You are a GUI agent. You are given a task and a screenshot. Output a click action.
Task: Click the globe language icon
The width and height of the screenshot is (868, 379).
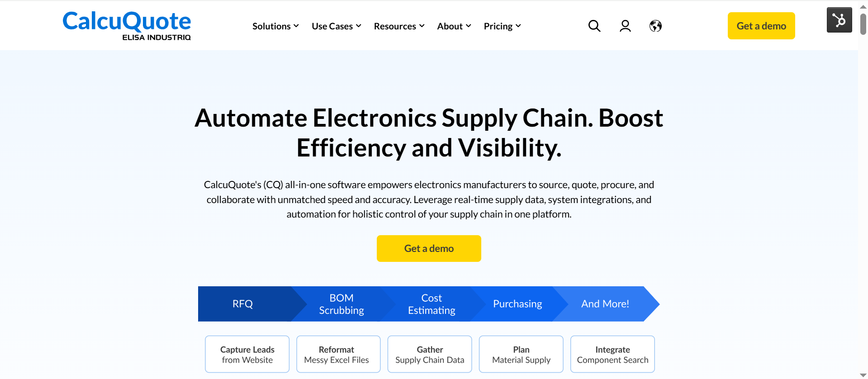tap(655, 26)
